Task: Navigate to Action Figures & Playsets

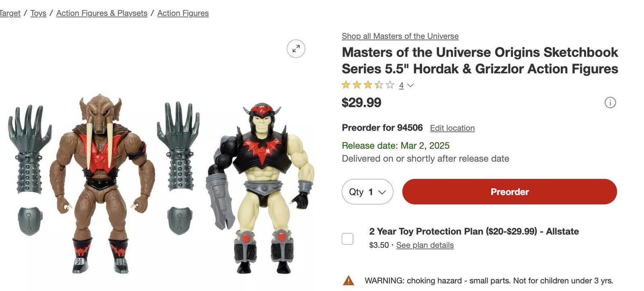Action: [x=101, y=13]
